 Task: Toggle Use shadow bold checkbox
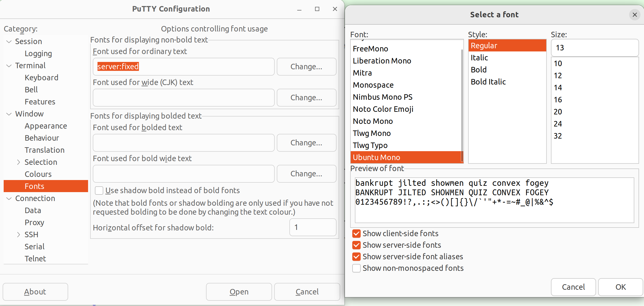pyautogui.click(x=99, y=191)
